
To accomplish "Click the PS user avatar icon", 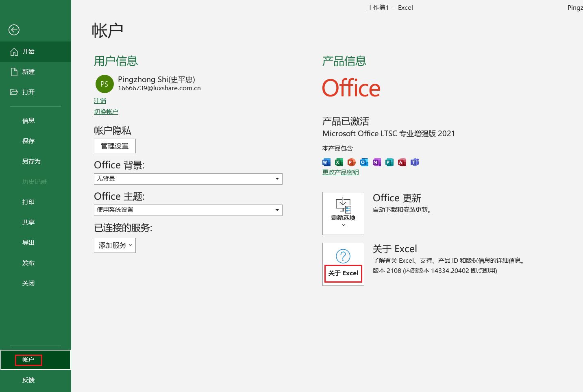I will coord(104,84).
